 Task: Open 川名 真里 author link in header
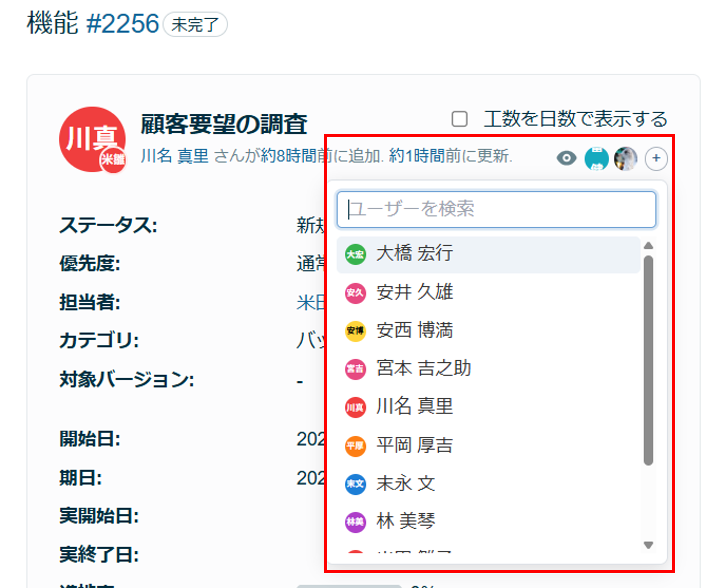click(x=175, y=156)
